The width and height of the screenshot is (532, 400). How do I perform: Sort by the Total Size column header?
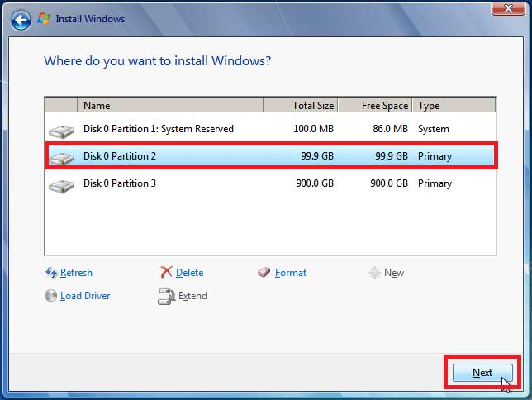click(x=301, y=105)
